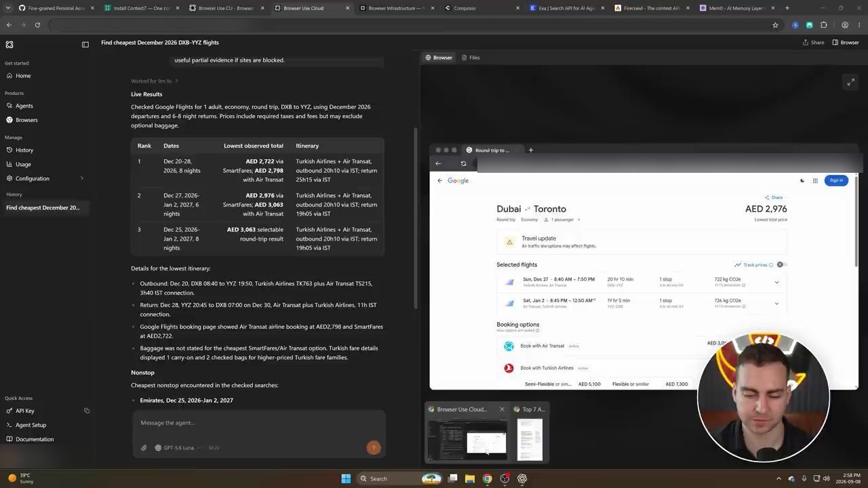Image resolution: width=868 pixels, height=488 pixels.
Task: Open a new tab in the embedded browser
Action: 531,150
